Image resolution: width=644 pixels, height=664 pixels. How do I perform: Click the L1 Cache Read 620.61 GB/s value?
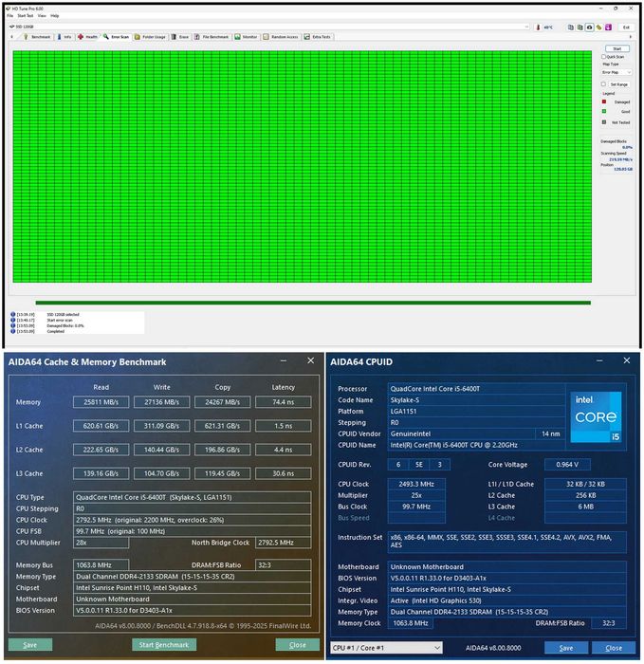(x=101, y=426)
